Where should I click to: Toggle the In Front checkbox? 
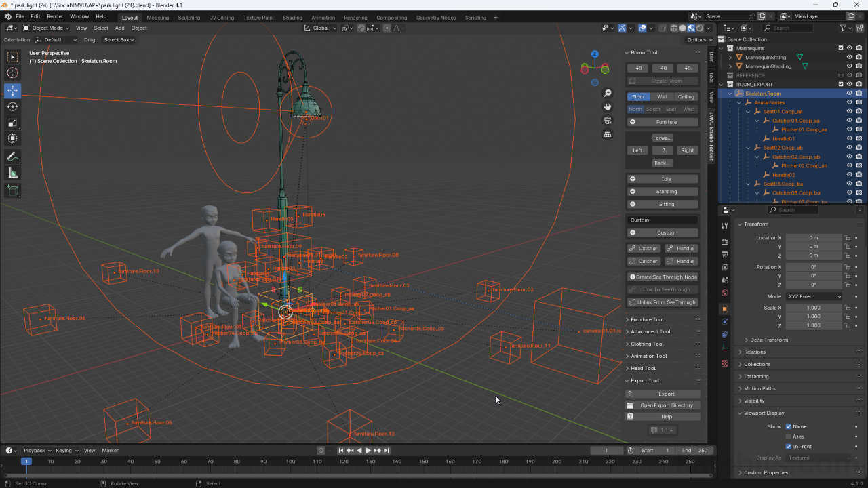[x=789, y=447]
